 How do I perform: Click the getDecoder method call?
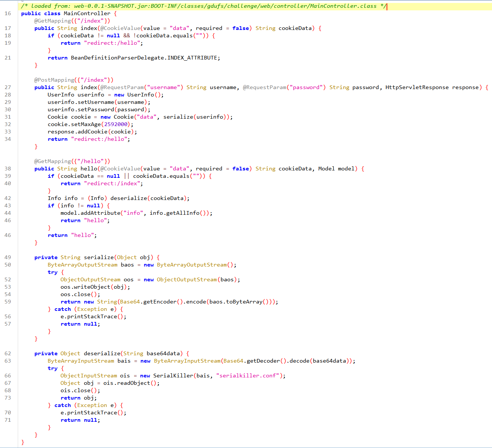click(263, 361)
